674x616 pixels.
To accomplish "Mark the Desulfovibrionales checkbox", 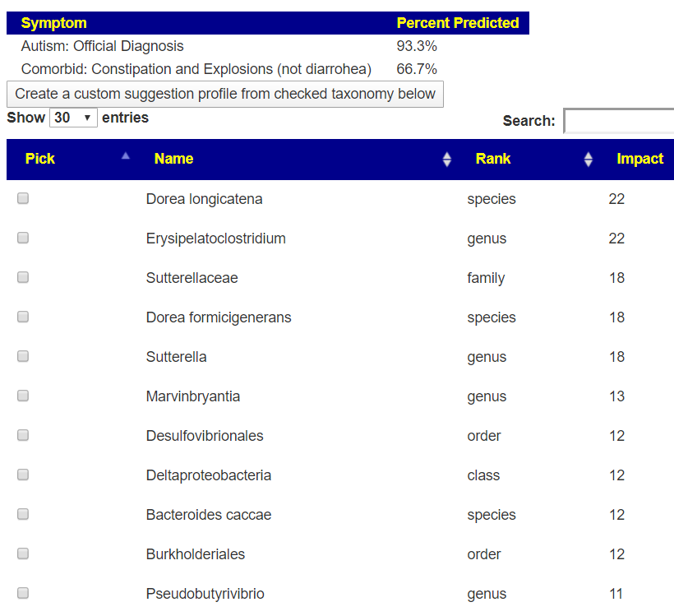I will (x=23, y=435).
